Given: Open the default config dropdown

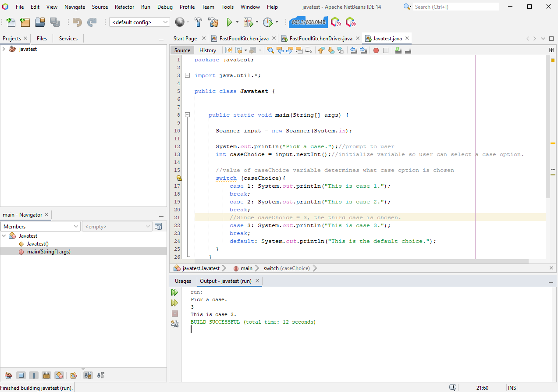Looking at the screenshot, I should pos(139,22).
